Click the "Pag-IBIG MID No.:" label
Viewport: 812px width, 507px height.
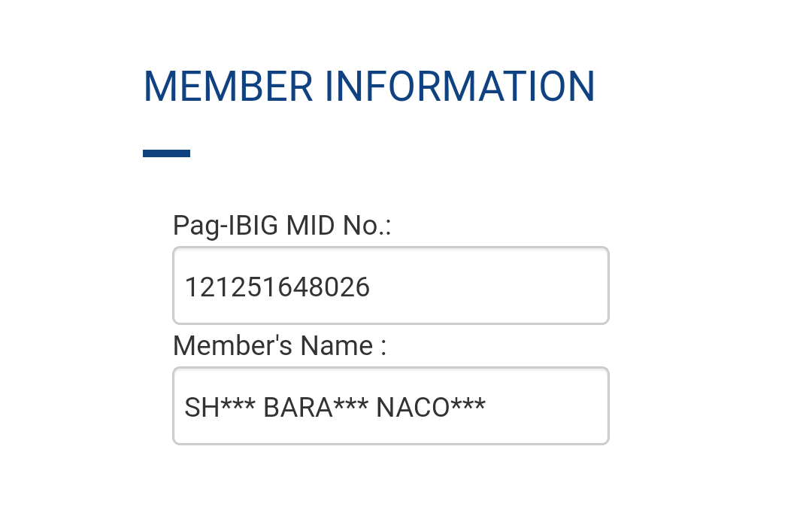pos(282,225)
